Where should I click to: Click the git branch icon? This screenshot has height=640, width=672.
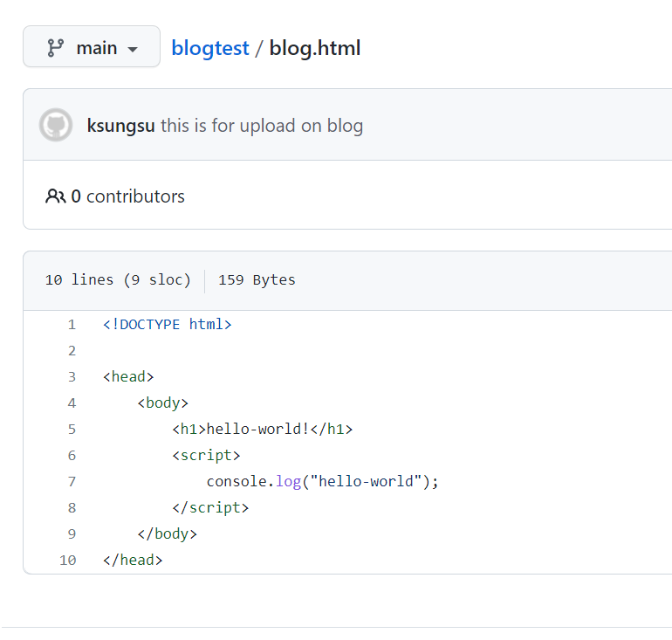pos(55,48)
